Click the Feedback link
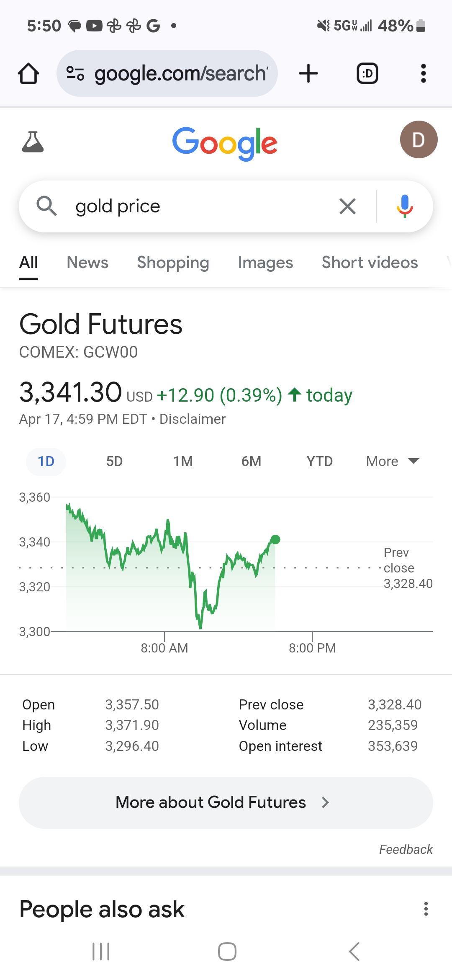 pyautogui.click(x=406, y=849)
